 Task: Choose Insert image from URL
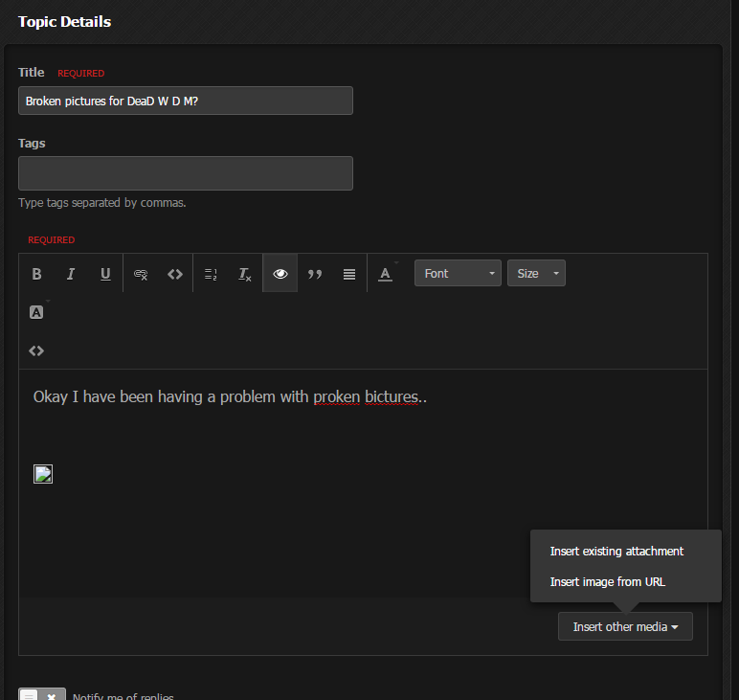(608, 581)
